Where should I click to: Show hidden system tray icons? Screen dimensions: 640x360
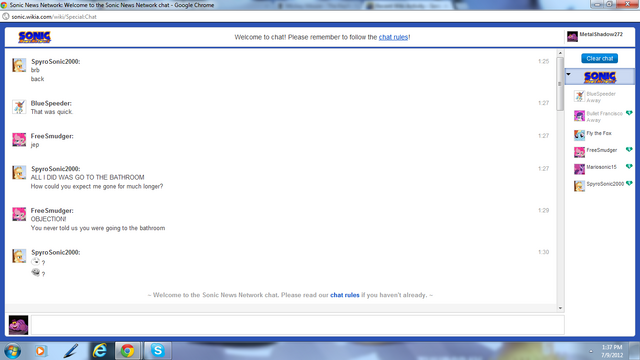tap(591, 351)
